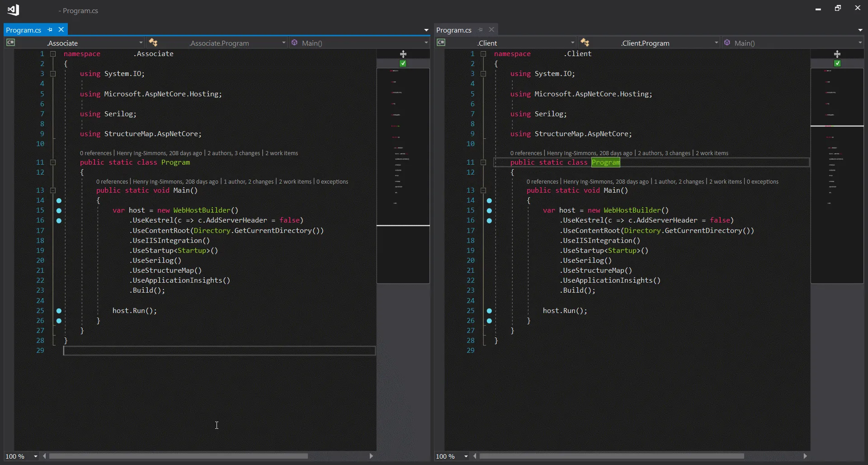The width and height of the screenshot is (868, 465).
Task: Click the green checkmark status in the right pane
Action: [x=837, y=64]
